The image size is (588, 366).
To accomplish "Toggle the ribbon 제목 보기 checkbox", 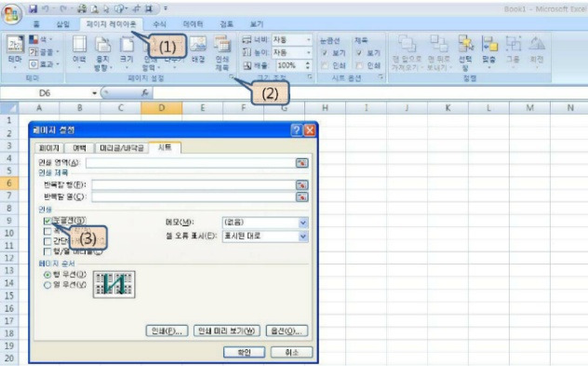I will [x=359, y=53].
